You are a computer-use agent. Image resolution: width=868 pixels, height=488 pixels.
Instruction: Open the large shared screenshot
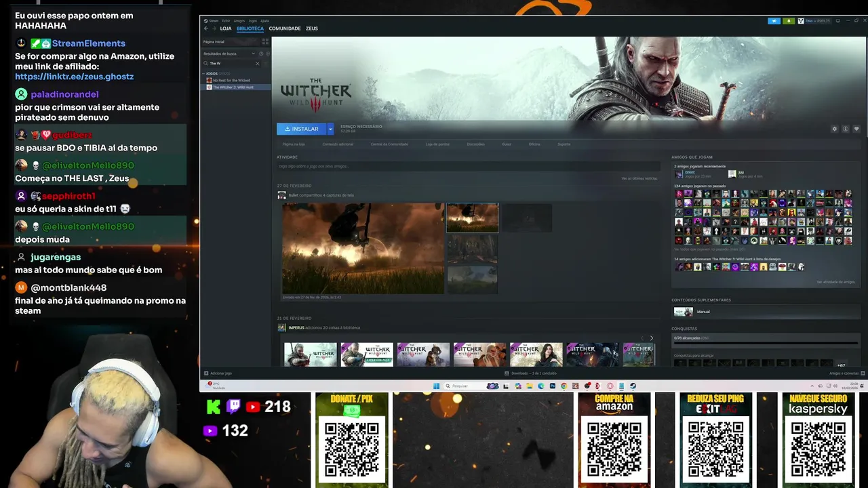pyautogui.click(x=363, y=248)
